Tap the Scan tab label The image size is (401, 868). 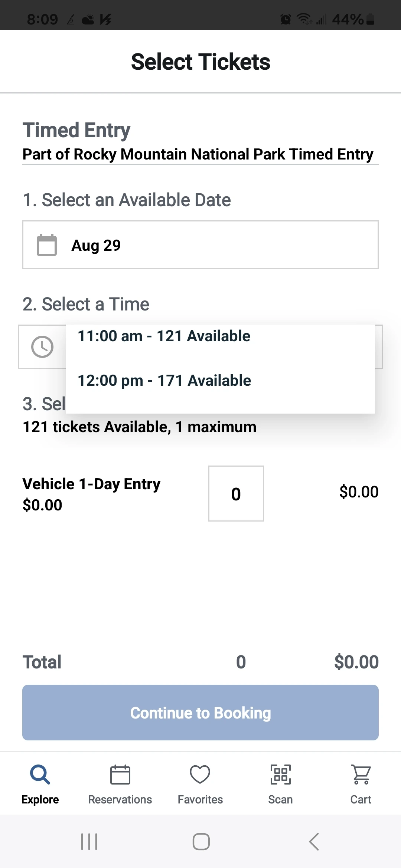coord(280,799)
